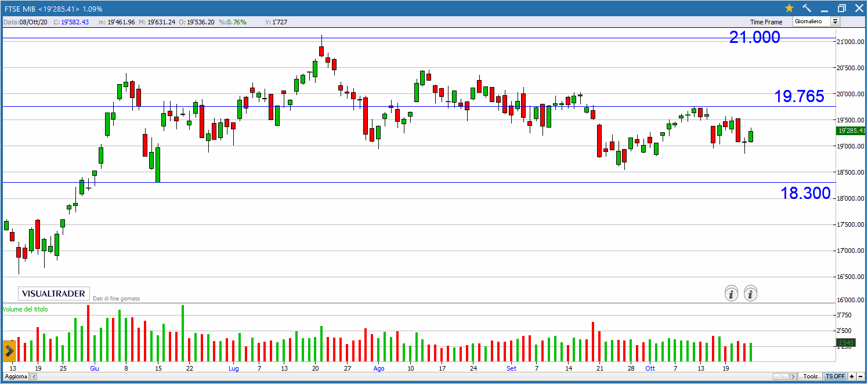This screenshot has width=868, height=384.
Task: Click the 'Lug' month marker on time axis
Action: [233, 368]
